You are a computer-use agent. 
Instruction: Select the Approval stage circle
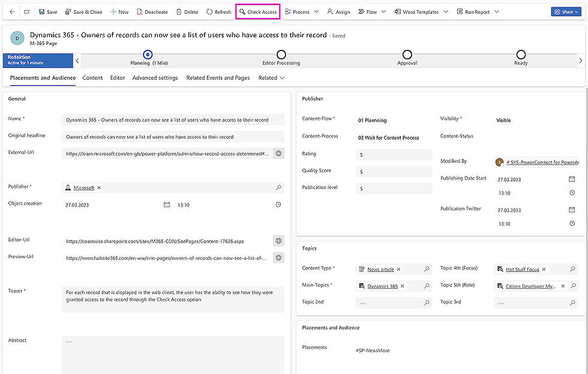point(407,55)
